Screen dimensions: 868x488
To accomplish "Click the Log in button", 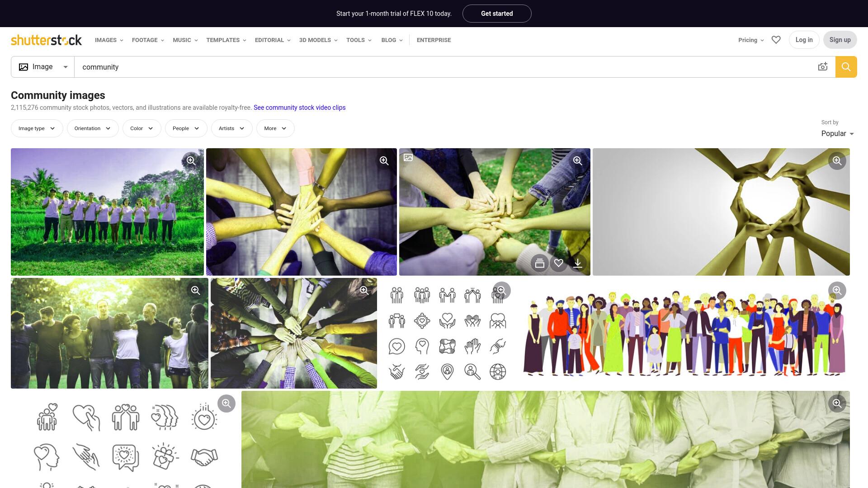I will 804,40.
